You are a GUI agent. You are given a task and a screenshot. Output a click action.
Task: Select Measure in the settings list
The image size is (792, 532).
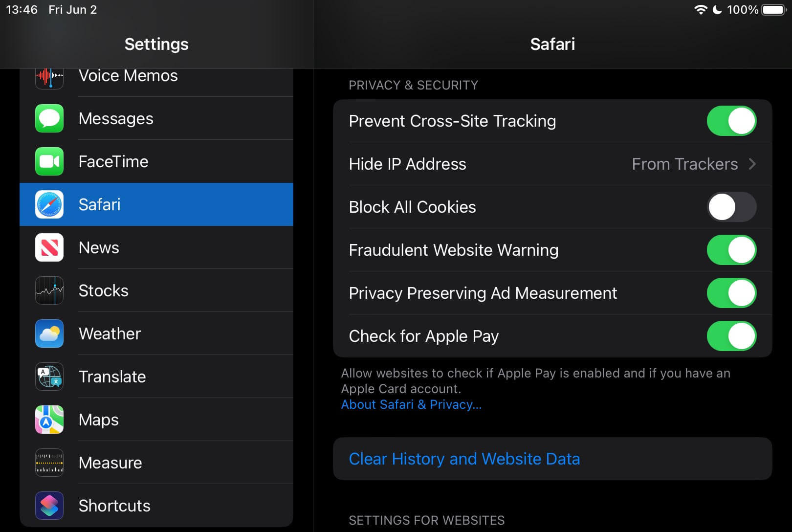(110, 463)
